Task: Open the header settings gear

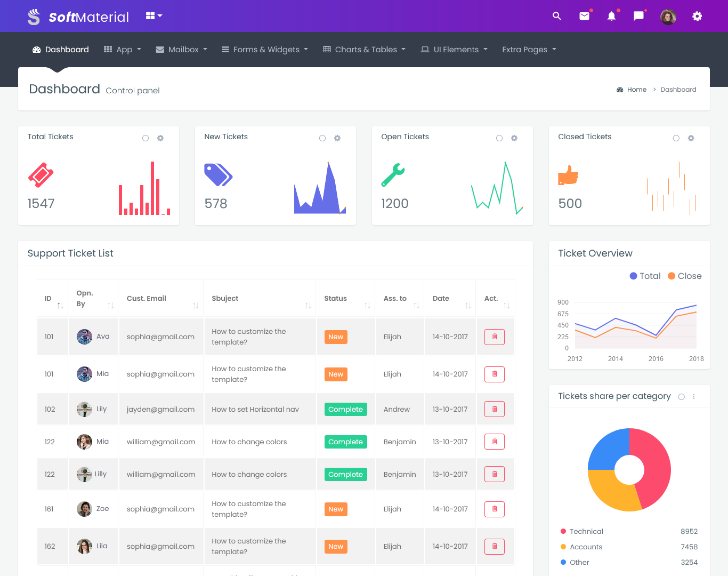Action: (x=697, y=16)
